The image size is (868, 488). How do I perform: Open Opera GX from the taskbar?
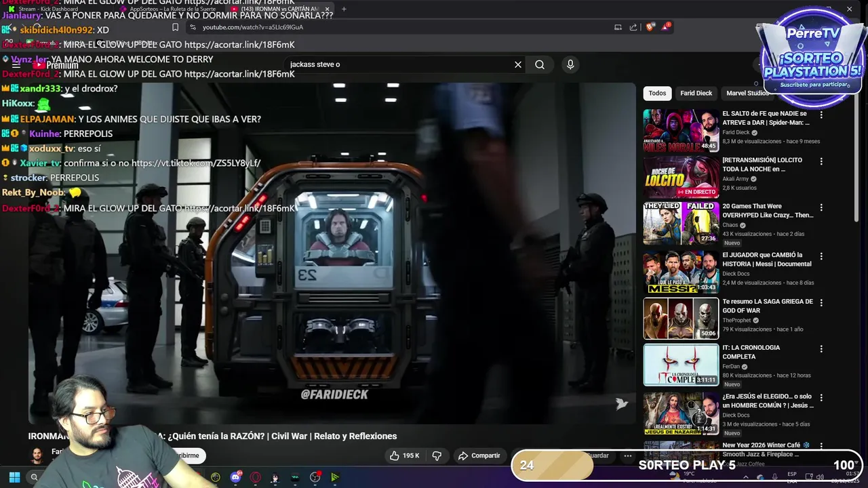point(255,477)
